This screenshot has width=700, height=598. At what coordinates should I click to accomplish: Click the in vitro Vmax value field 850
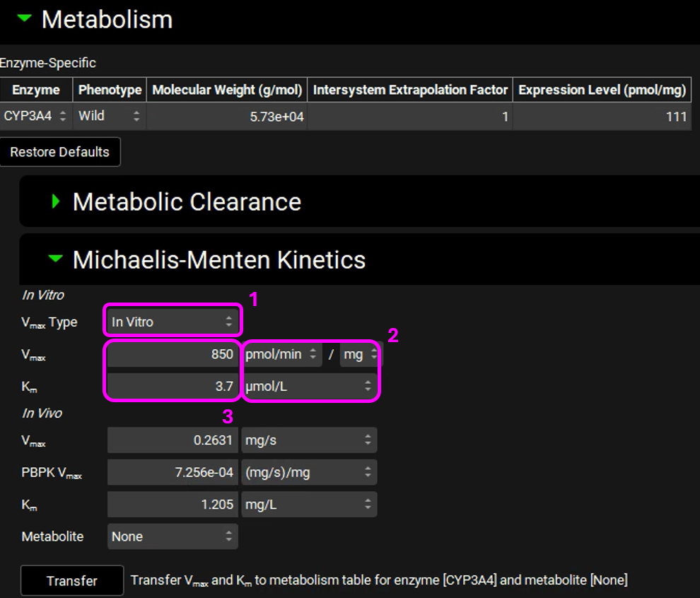[x=173, y=354]
